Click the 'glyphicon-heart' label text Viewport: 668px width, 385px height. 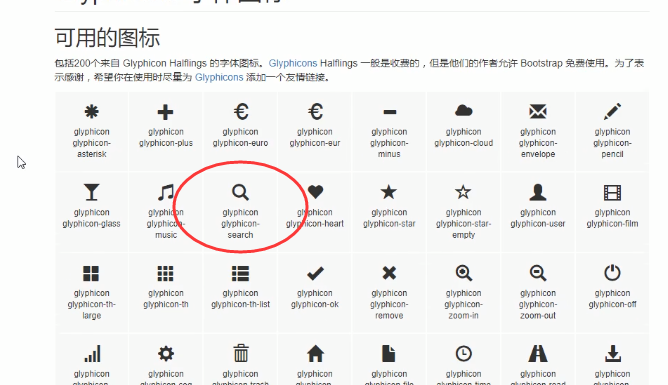(x=315, y=224)
